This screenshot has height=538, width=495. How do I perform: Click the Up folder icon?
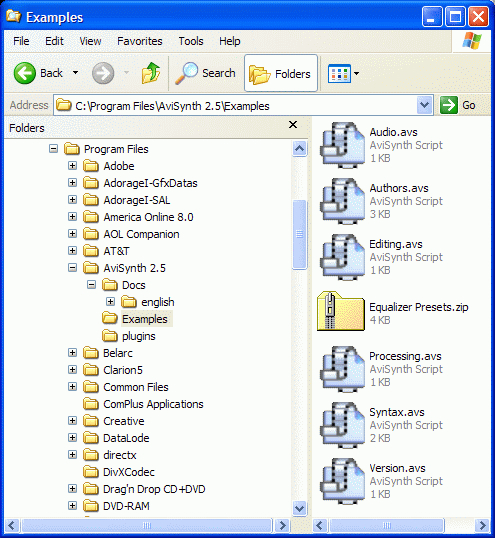click(151, 73)
